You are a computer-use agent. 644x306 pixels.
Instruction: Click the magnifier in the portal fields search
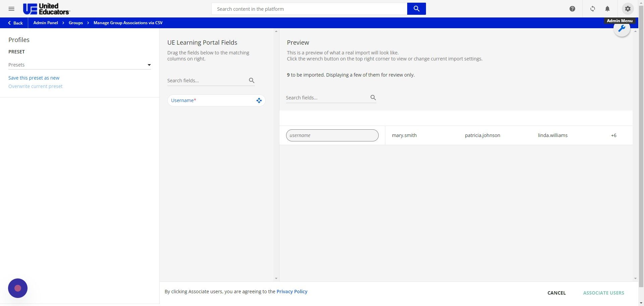point(252,80)
